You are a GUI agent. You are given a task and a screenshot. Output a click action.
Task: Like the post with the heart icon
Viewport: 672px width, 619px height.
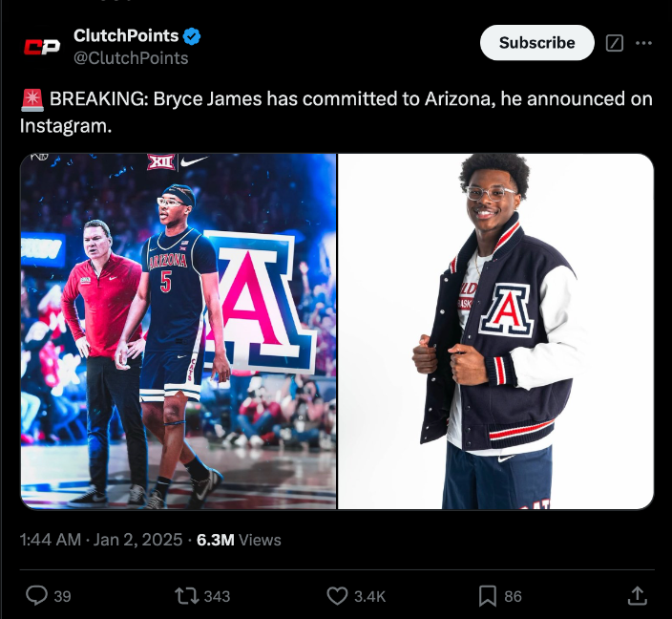tap(337, 595)
